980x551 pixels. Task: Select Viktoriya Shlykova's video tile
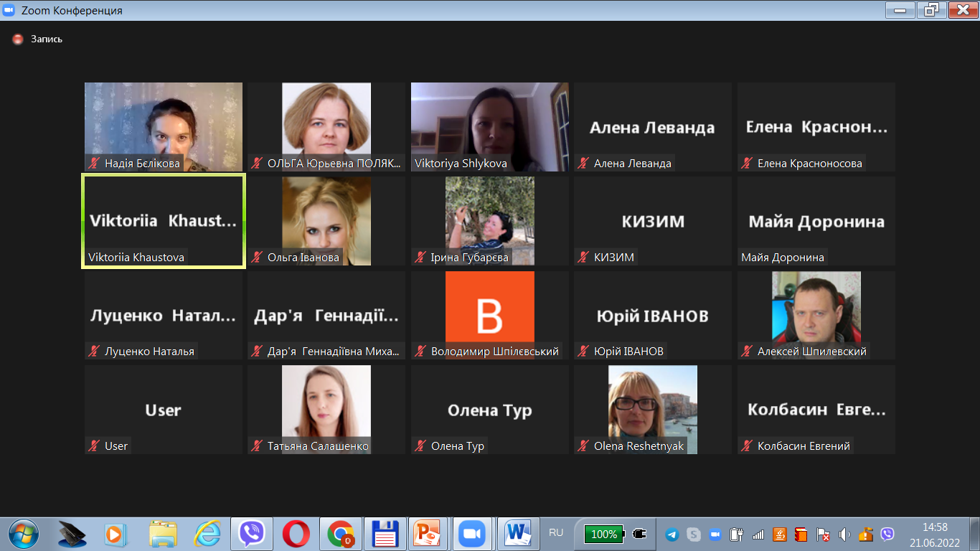489,126
